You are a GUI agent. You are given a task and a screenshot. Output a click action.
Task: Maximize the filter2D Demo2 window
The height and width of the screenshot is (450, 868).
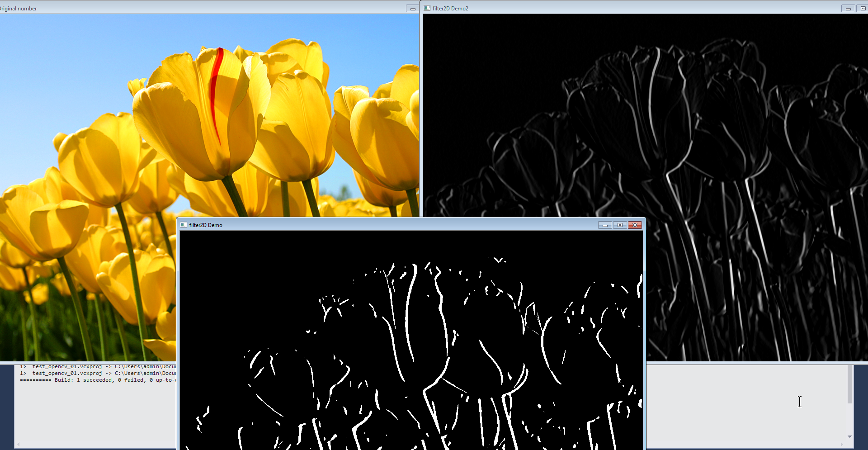coord(863,9)
